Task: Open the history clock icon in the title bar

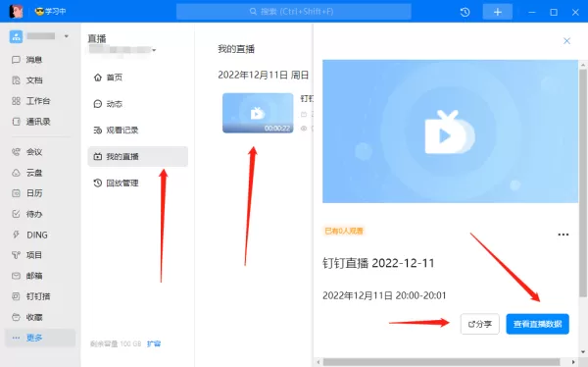Action: click(x=465, y=12)
